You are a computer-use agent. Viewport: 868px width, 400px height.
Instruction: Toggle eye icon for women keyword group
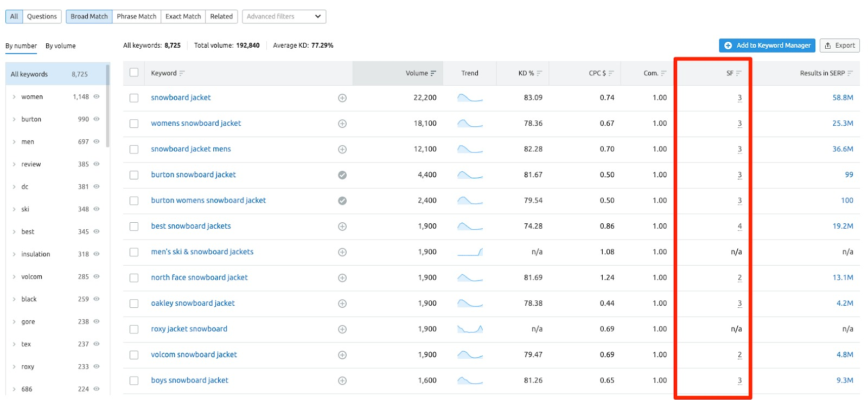click(x=97, y=96)
